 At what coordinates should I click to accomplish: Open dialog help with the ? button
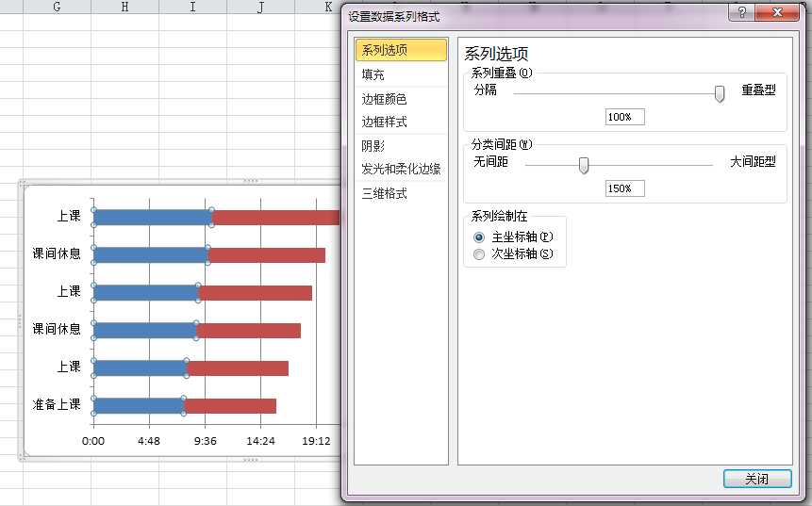coord(741,12)
